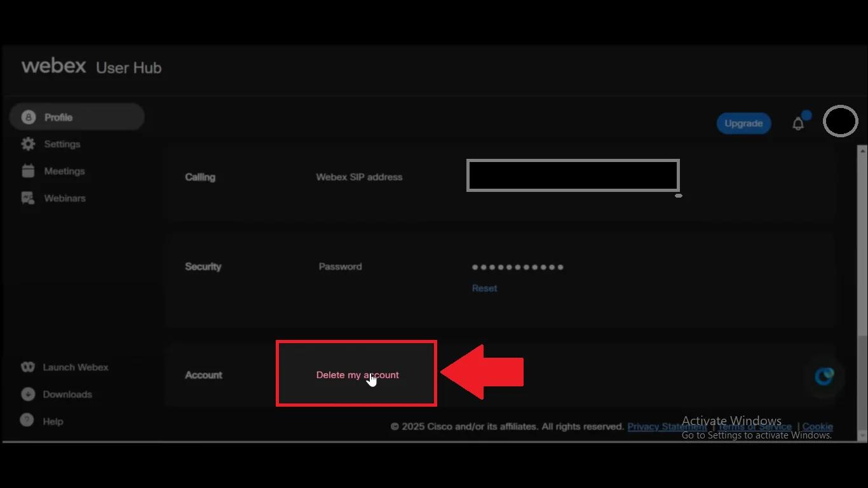Open the Cookie link in footer
This screenshot has height=488, width=868.
coord(818,426)
